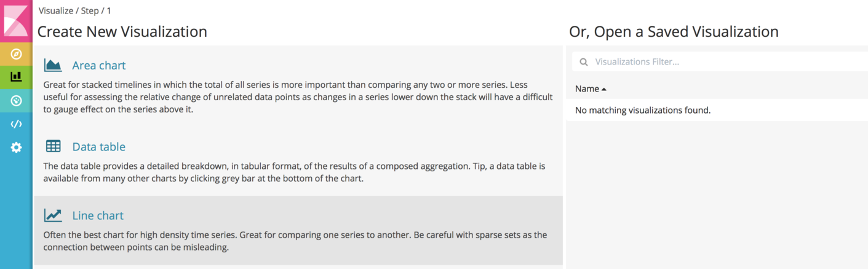The height and width of the screenshot is (269, 868).
Task: Choose the Area chart link
Action: [x=99, y=65]
